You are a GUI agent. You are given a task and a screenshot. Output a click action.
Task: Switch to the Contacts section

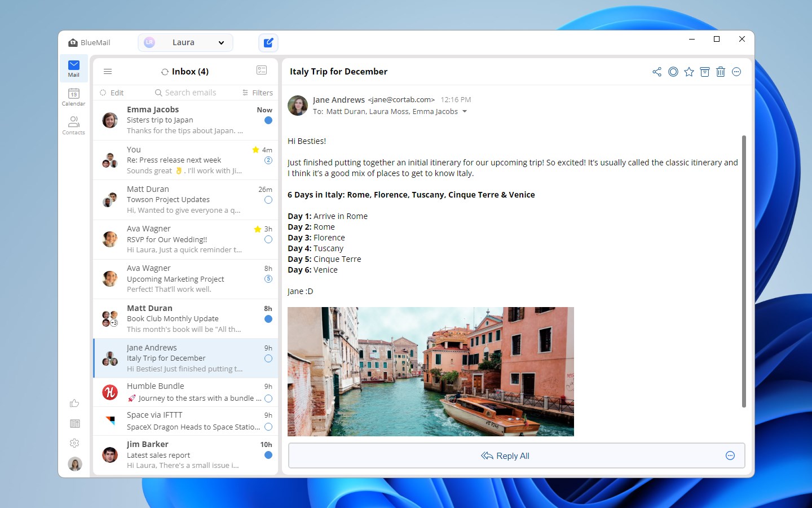click(x=73, y=125)
